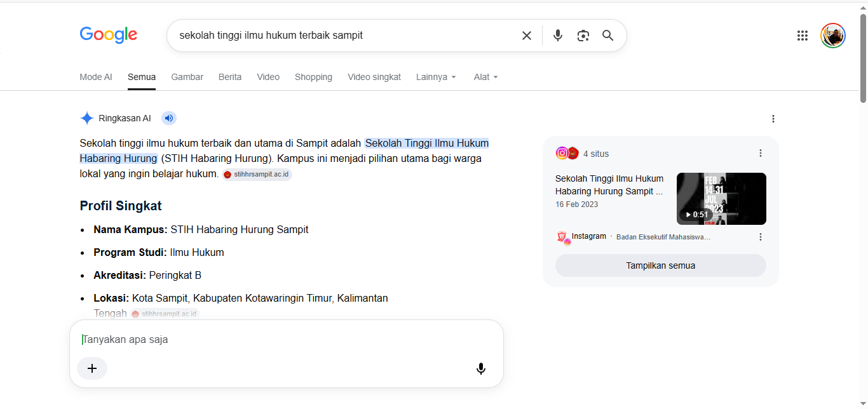Click the plus button in prompt box
The image size is (868, 409).
point(92,368)
